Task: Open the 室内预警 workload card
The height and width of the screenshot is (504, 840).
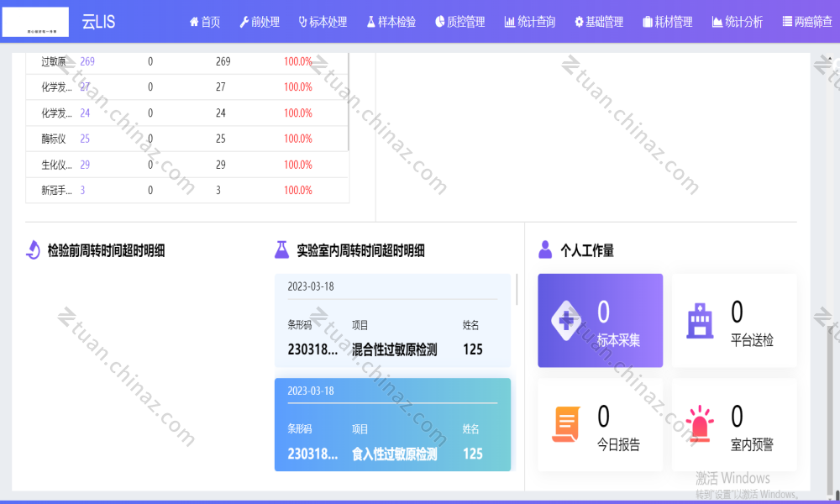Action: 734,425
